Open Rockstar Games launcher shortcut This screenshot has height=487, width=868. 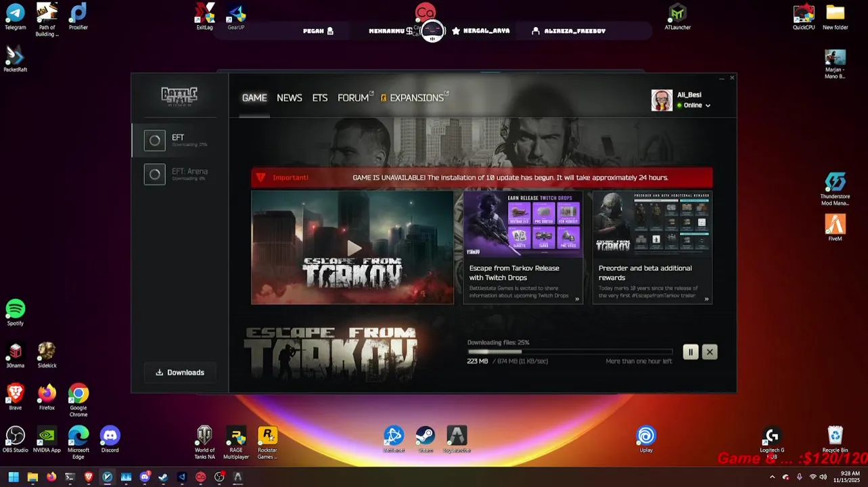[x=267, y=442]
